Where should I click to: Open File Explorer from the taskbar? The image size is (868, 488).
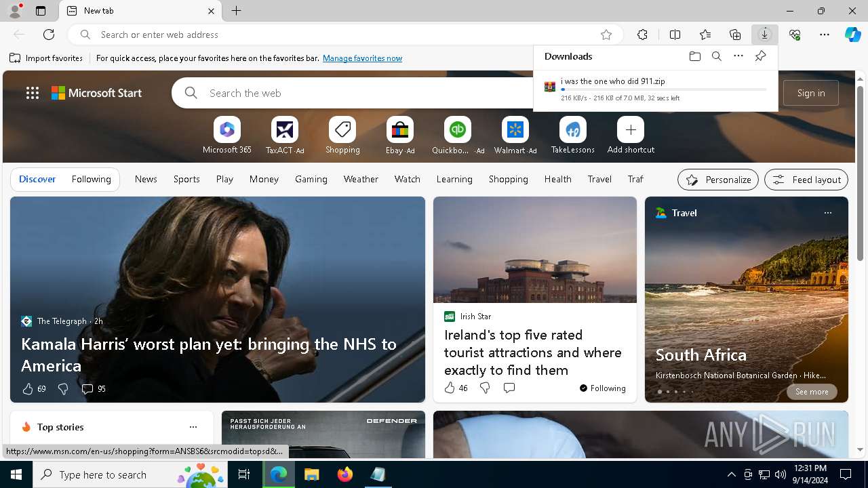click(x=311, y=474)
